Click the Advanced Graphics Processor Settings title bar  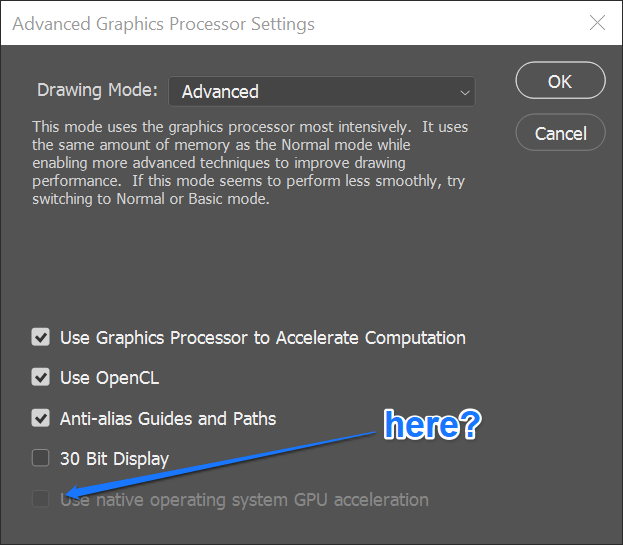tap(250, 23)
